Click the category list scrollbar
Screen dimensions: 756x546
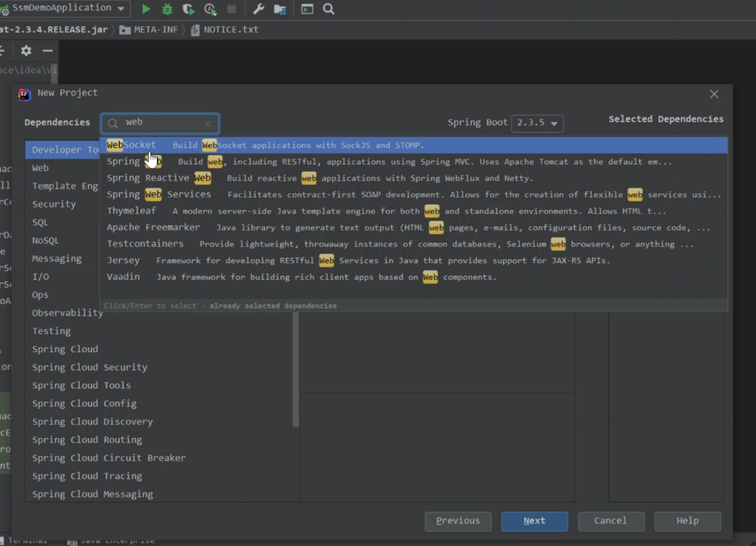click(x=295, y=370)
